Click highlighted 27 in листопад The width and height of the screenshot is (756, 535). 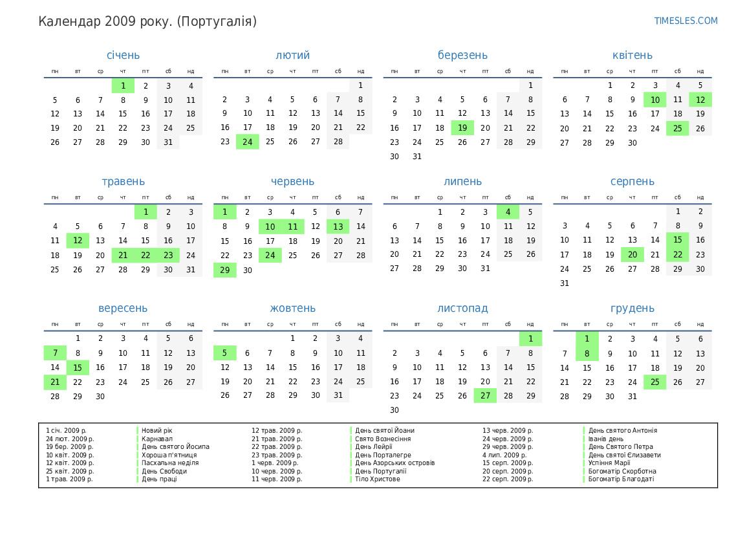point(485,396)
